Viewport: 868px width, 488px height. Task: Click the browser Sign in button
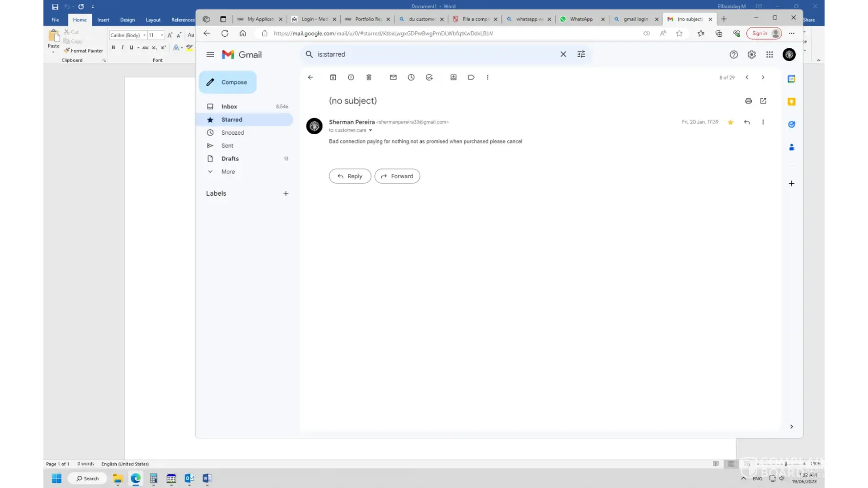(764, 33)
